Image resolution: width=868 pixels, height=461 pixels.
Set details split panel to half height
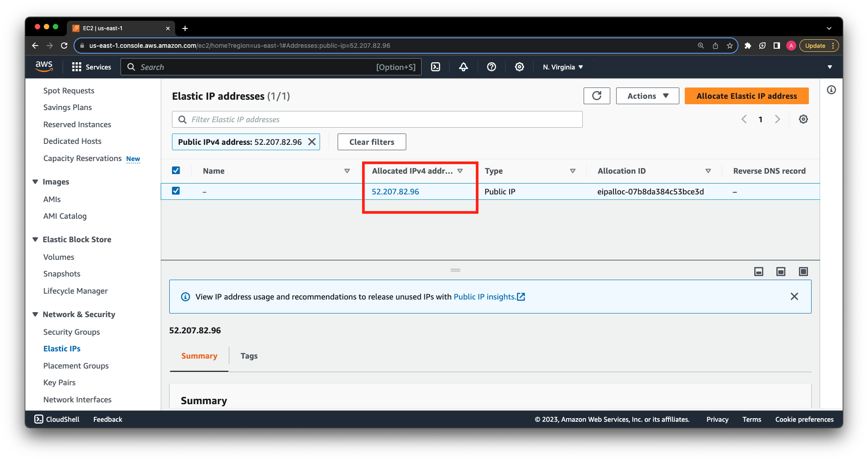781,271
